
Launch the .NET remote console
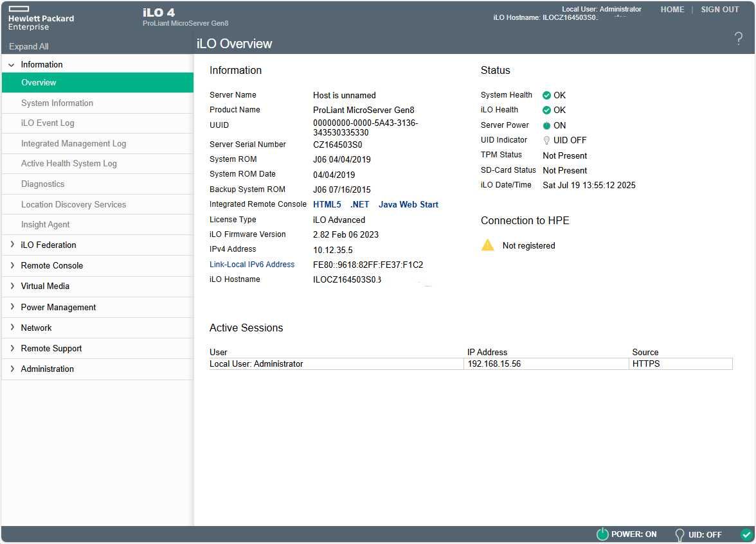(360, 204)
